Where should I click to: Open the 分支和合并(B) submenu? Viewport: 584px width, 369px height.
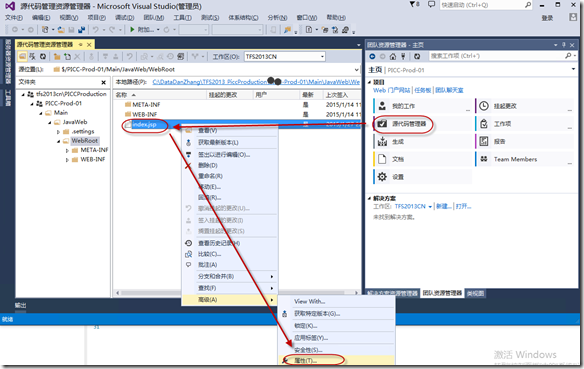229,276
